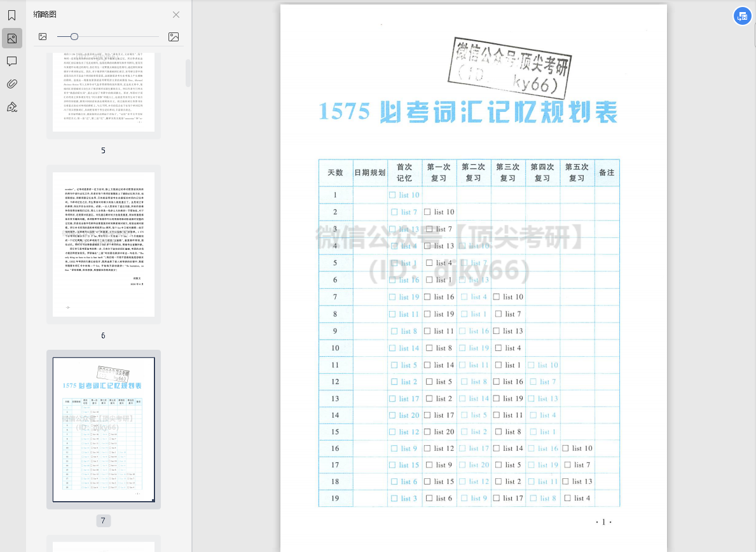Click page number label 6 under thumbnail

point(103,336)
